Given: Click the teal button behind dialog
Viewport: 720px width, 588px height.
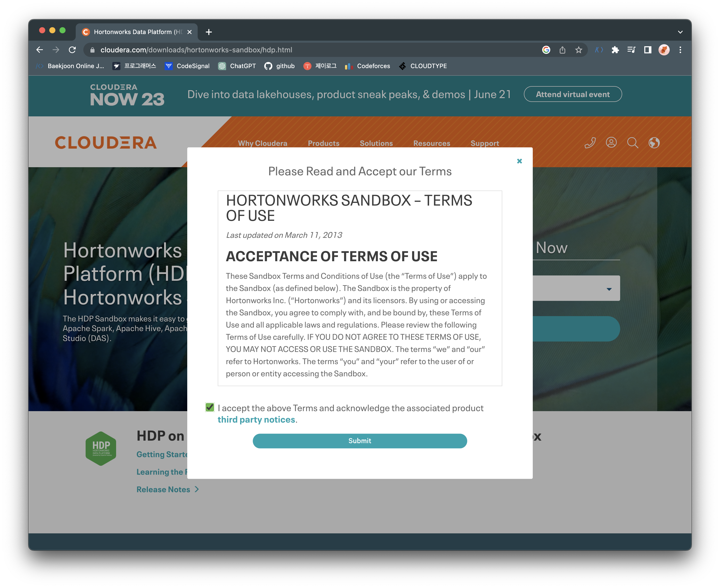Looking at the screenshot, I should (576, 329).
